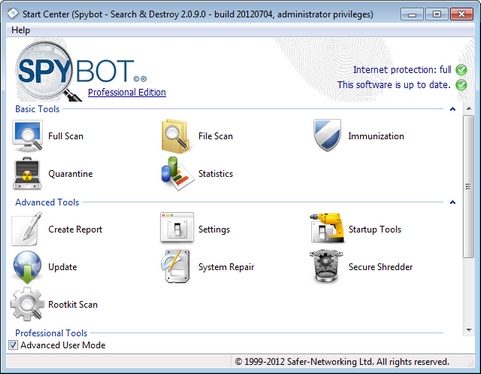This screenshot has height=374, width=481.
Task: Collapse the Advanced Tools section
Action: click(x=452, y=202)
